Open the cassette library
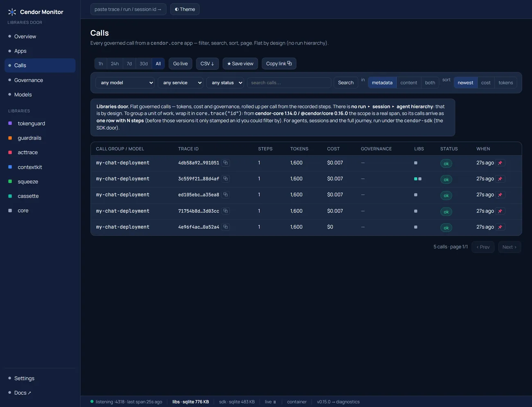The image size is (532, 407). (x=40, y=196)
